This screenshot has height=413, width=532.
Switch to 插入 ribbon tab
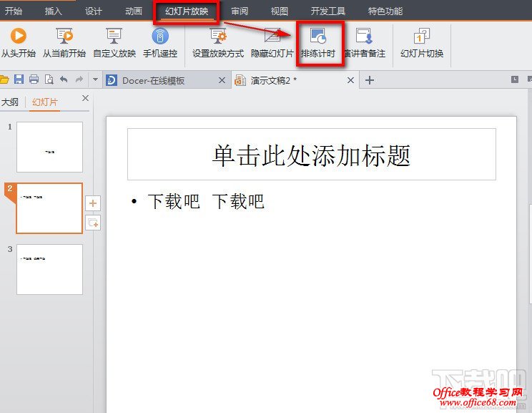[x=53, y=11]
